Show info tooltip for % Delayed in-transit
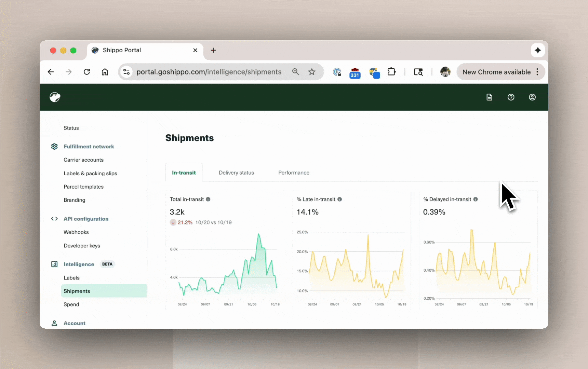The width and height of the screenshot is (588, 369). 475,199
